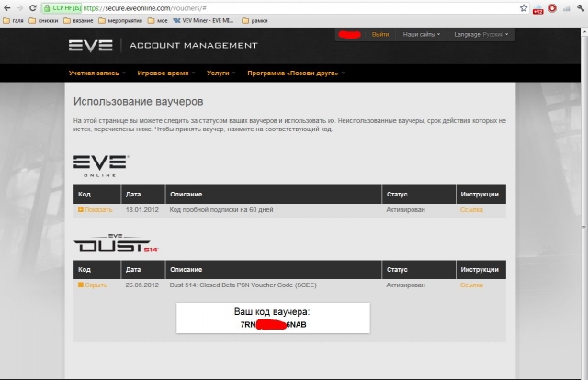Screen dimensions: 588x380
Task: Click the browser back arrow
Action: [7, 8]
